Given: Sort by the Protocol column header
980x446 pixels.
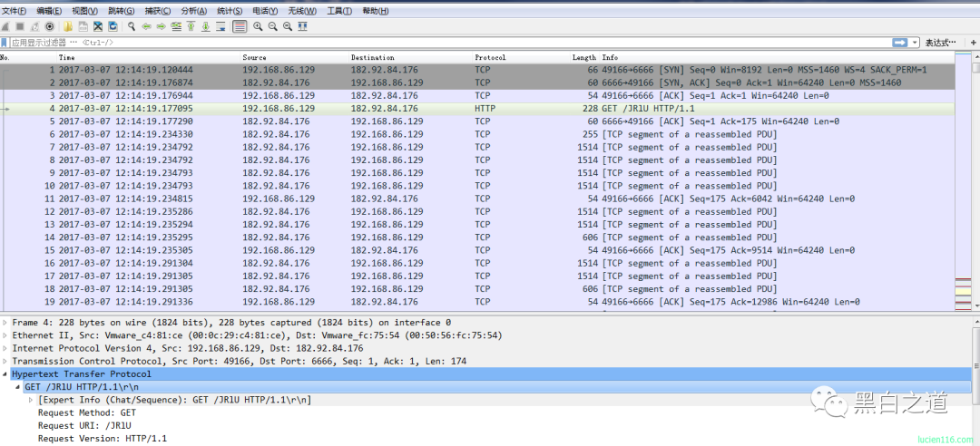Looking at the screenshot, I should tap(490, 57).
